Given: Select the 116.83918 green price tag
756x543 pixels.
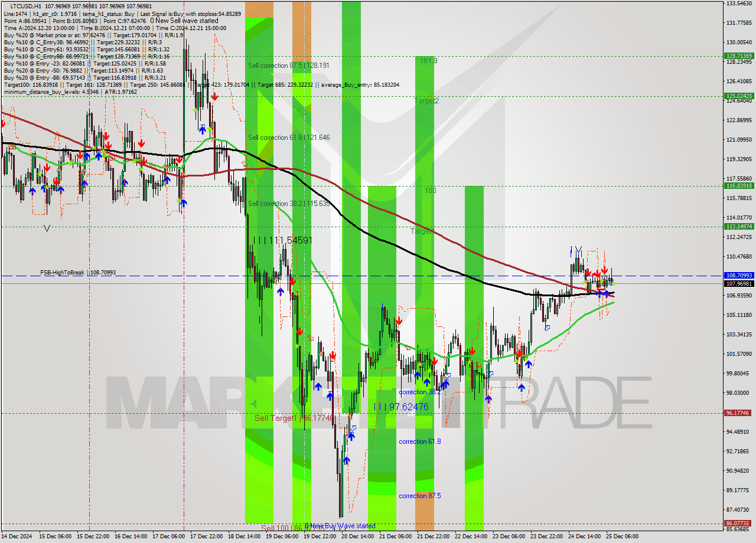Looking at the screenshot, I should click(739, 185).
